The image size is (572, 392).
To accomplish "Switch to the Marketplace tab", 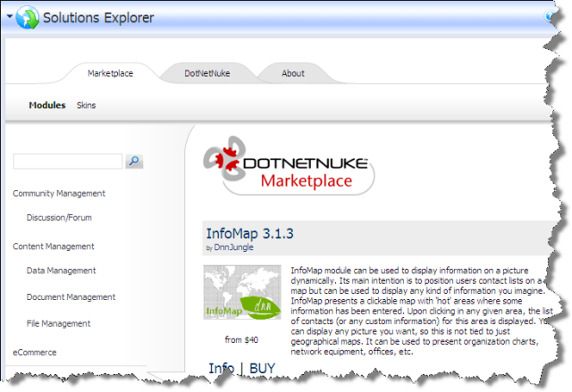I will pos(110,73).
